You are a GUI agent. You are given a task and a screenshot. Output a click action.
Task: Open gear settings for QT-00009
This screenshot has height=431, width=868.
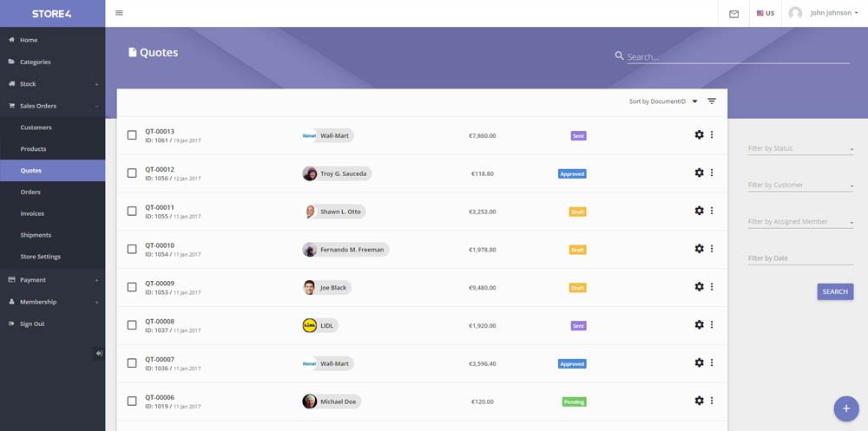(x=699, y=286)
